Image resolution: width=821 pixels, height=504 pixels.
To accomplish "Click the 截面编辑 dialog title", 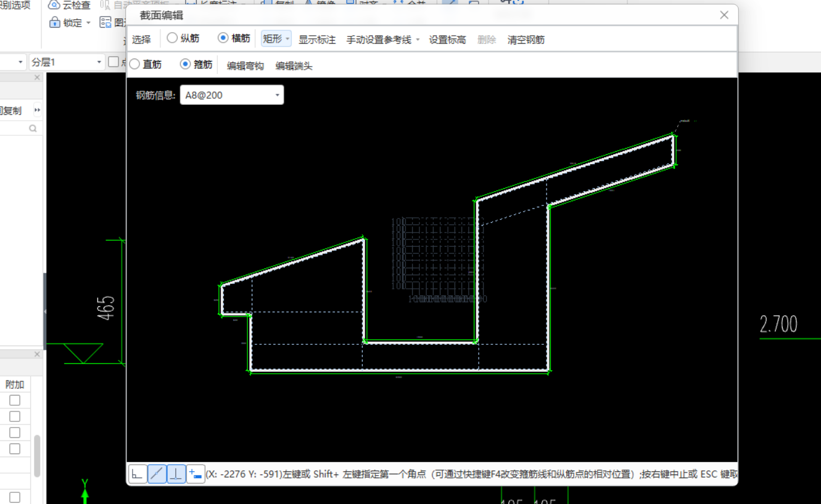I will tap(162, 15).
